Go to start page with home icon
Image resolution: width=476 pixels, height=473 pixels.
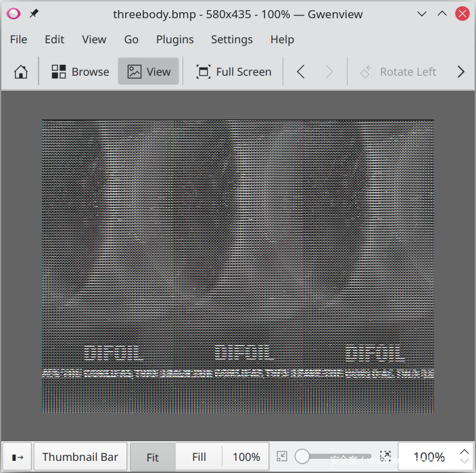click(x=21, y=72)
